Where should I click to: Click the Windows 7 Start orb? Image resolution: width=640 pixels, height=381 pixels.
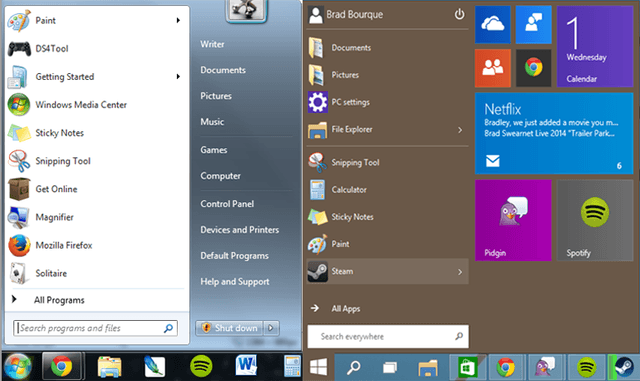click(18, 366)
